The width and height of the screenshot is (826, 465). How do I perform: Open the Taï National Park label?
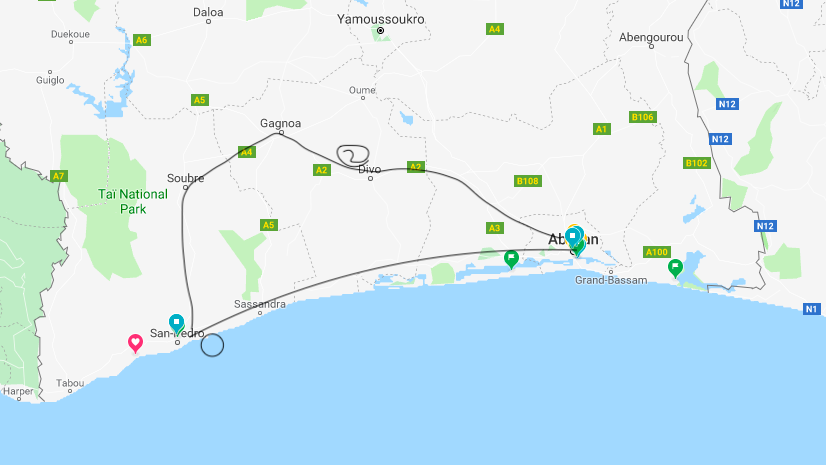pos(133,202)
